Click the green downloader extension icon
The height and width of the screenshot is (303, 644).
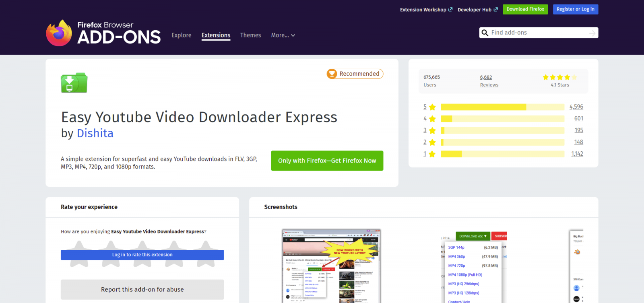74,83
